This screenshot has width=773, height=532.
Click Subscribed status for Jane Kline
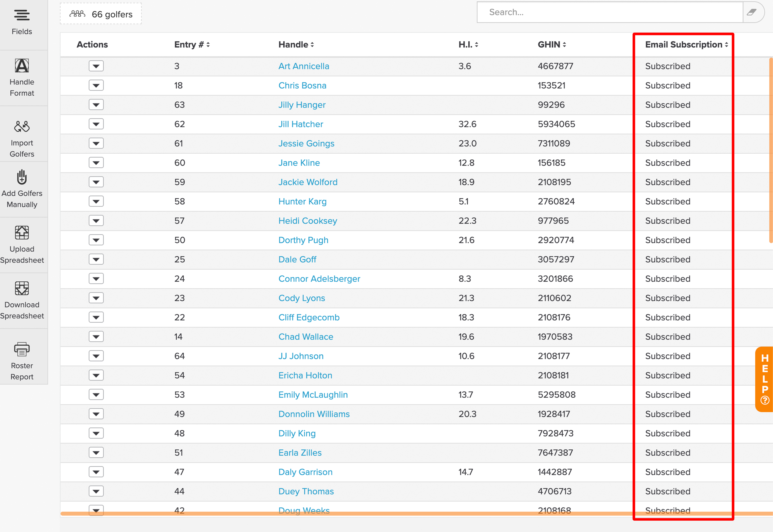[667, 163]
